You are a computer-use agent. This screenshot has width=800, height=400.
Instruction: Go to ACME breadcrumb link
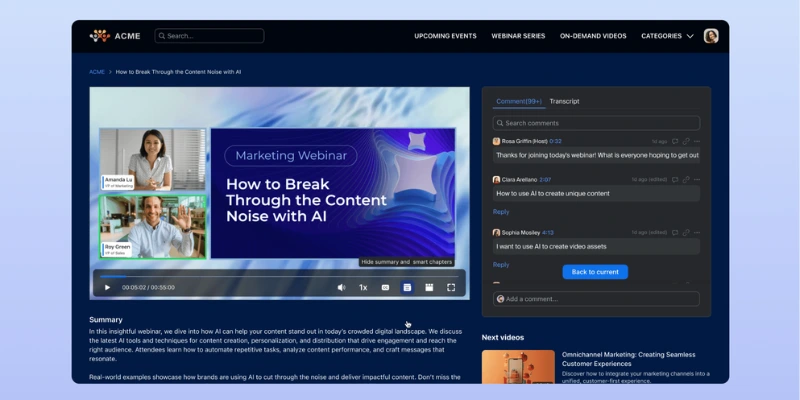point(97,72)
